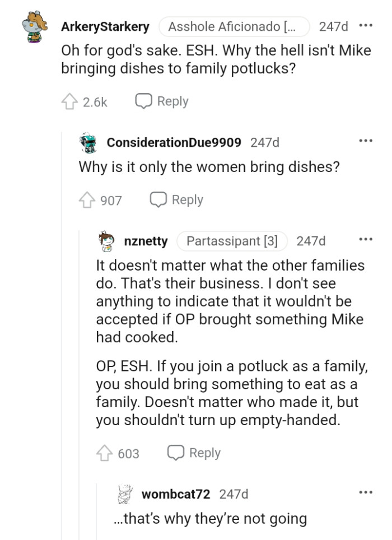This screenshot has width=392, height=540.
Task: Open the overflow menu on ArkeryStarkery's comment
Action: tap(367, 25)
